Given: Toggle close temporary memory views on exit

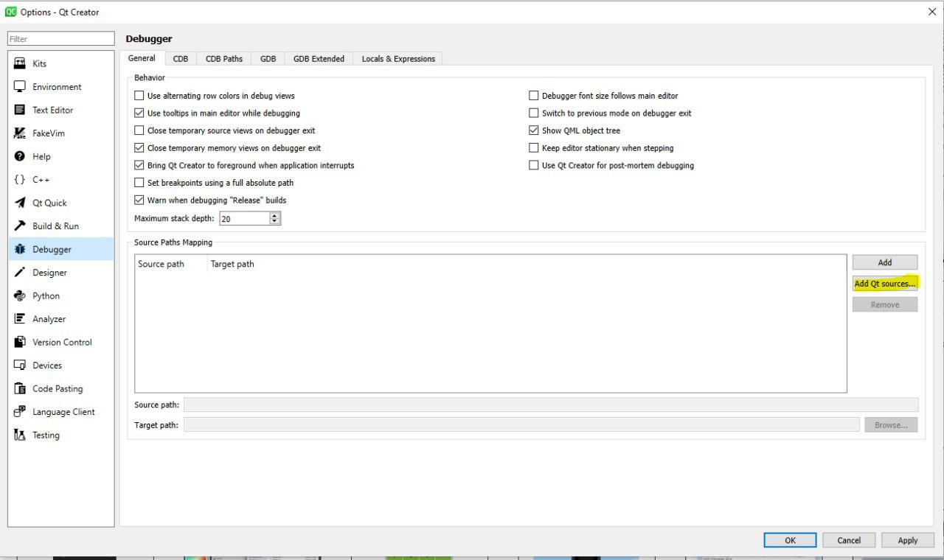Looking at the screenshot, I should [x=139, y=148].
